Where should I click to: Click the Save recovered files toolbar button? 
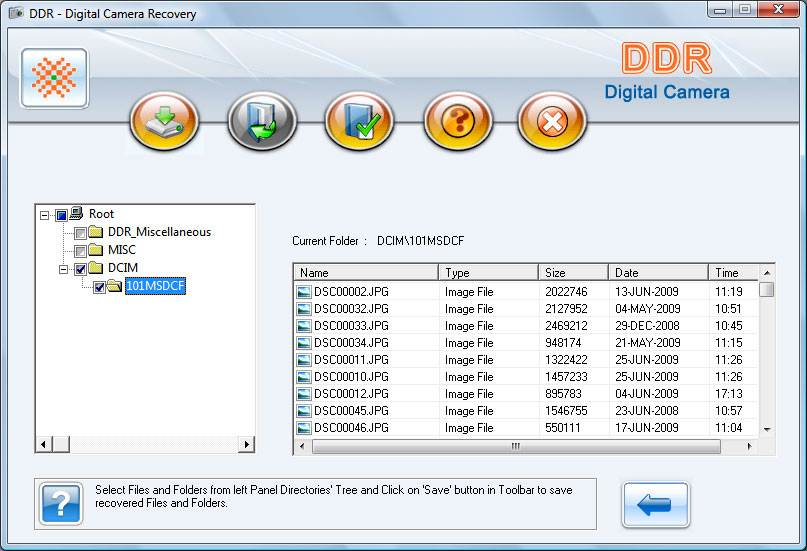point(165,121)
